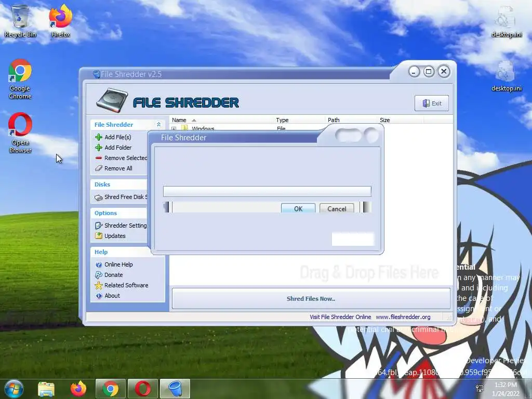Image resolution: width=532 pixels, height=399 pixels.
Task: Click the red Remove Selected icon
Action: point(99,158)
